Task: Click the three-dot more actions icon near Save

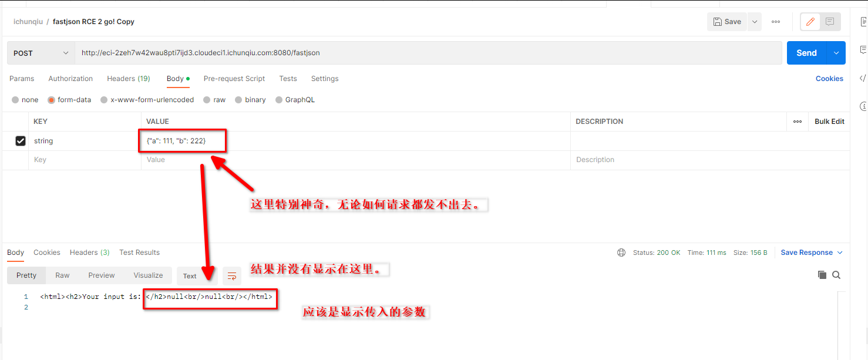Action: pyautogui.click(x=776, y=22)
